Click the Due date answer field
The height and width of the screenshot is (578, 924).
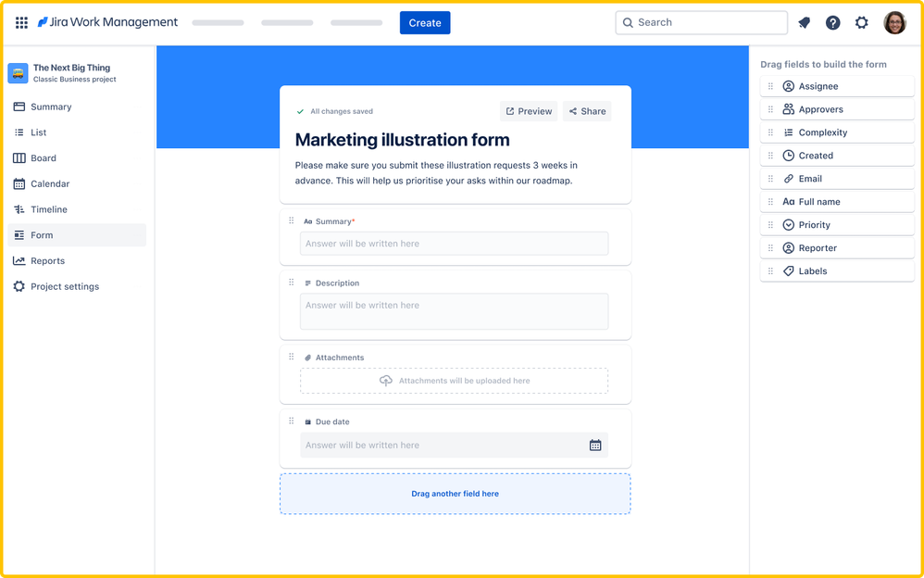click(454, 446)
